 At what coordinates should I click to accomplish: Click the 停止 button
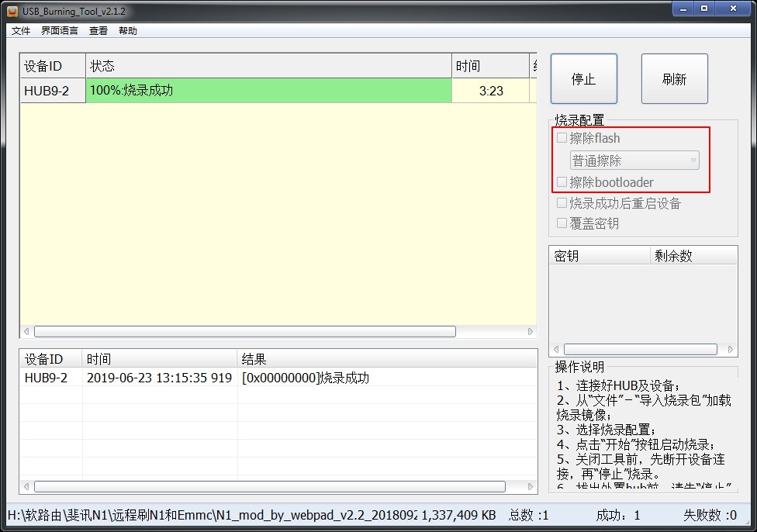click(x=584, y=78)
